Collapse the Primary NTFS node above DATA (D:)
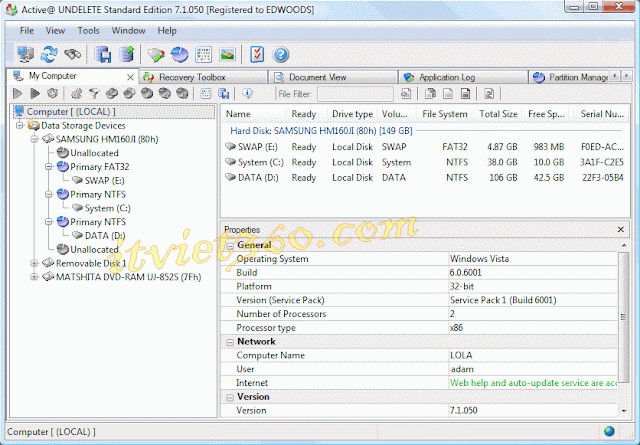 pos(49,222)
